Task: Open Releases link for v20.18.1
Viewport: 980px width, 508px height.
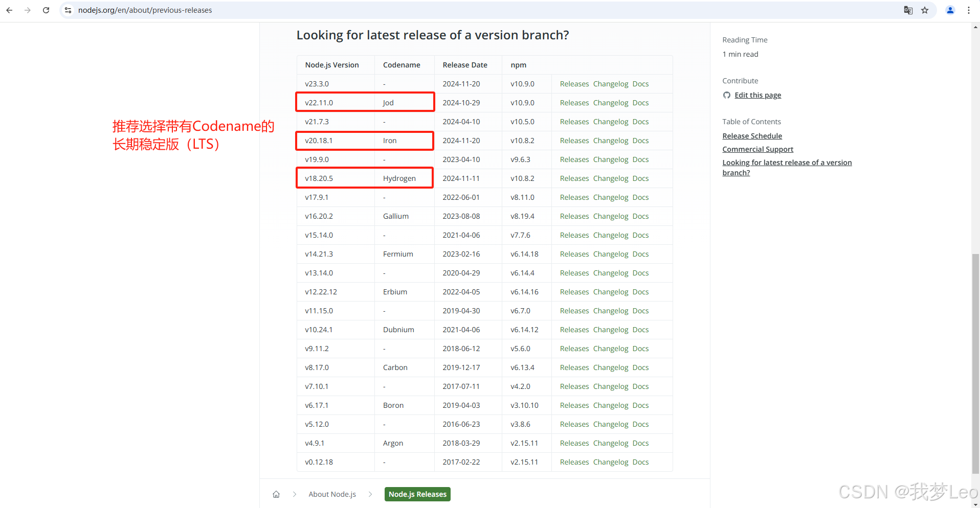Action: pyautogui.click(x=574, y=141)
